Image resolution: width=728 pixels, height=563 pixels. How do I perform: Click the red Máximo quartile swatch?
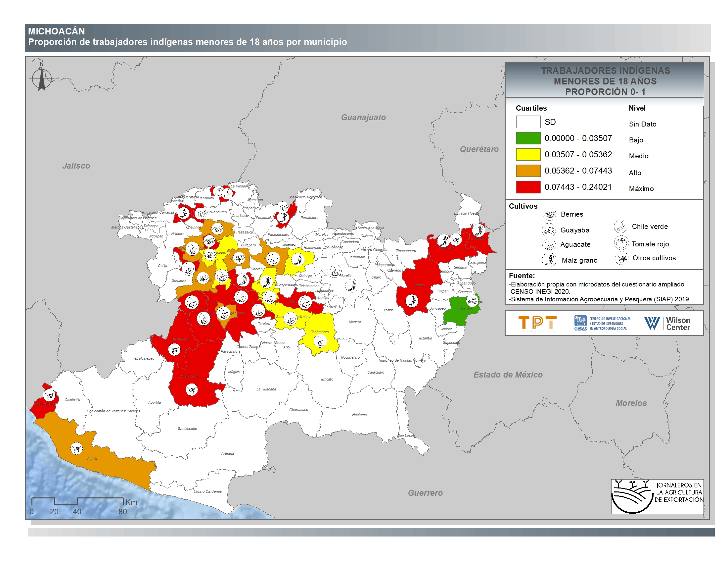tap(528, 187)
